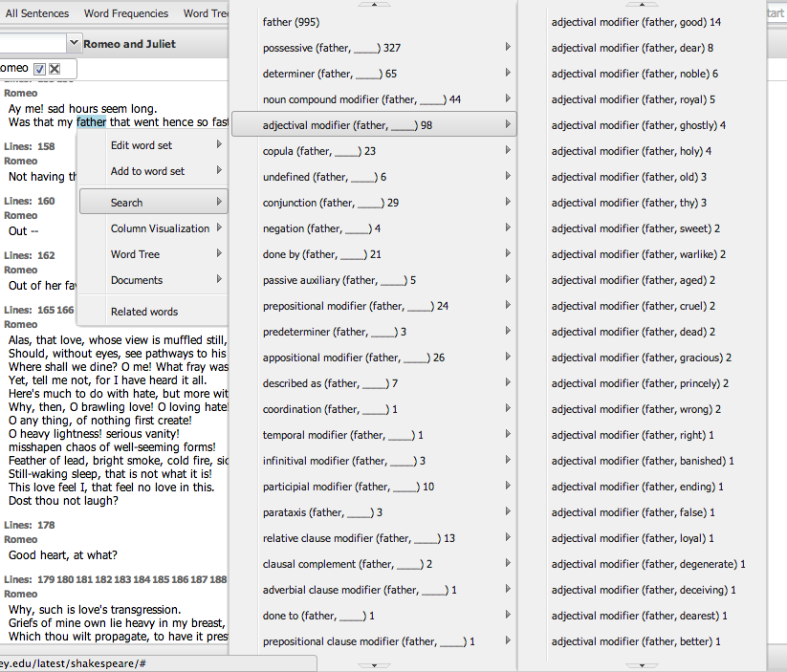This screenshot has height=672, width=787.
Task: Expand done by (father, ___) 21
Action: (x=374, y=254)
